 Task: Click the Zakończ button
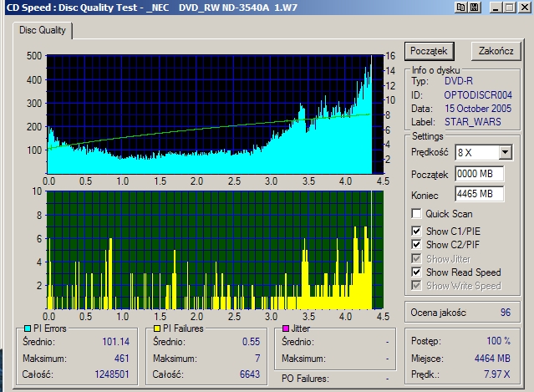[x=496, y=51]
